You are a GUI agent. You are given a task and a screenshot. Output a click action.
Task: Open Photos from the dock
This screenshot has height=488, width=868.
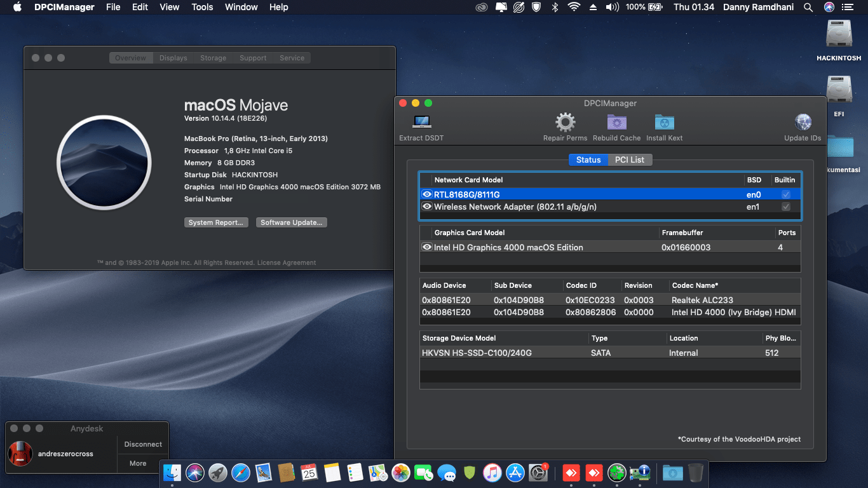pos(400,472)
